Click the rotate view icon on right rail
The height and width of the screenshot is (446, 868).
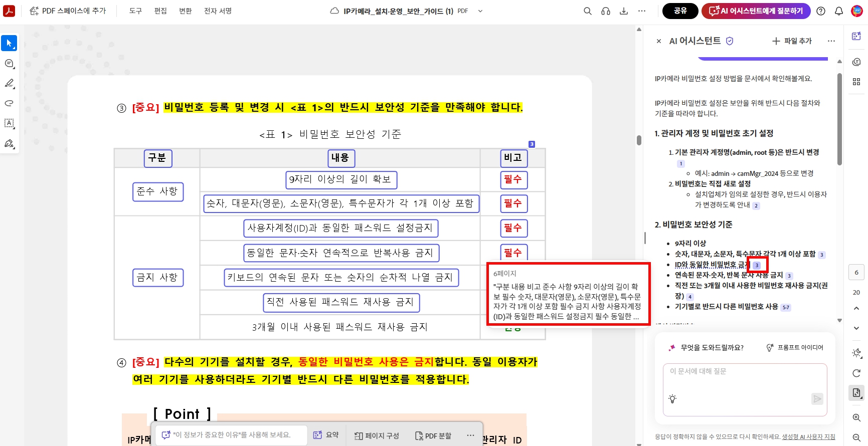[x=856, y=373]
